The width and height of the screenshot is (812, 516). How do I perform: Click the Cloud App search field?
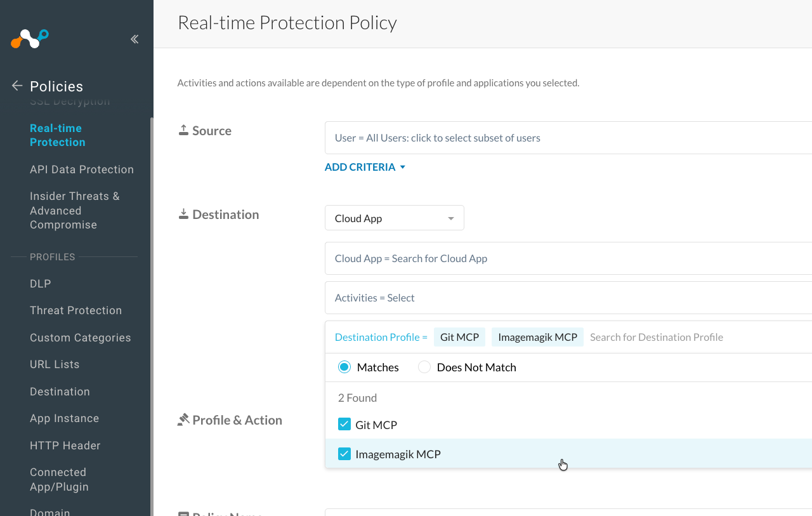[x=568, y=258]
